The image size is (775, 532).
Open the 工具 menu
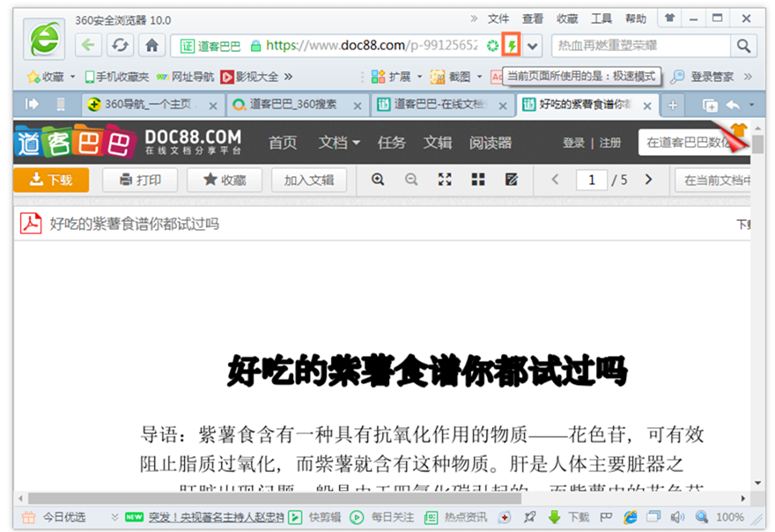pos(602,18)
